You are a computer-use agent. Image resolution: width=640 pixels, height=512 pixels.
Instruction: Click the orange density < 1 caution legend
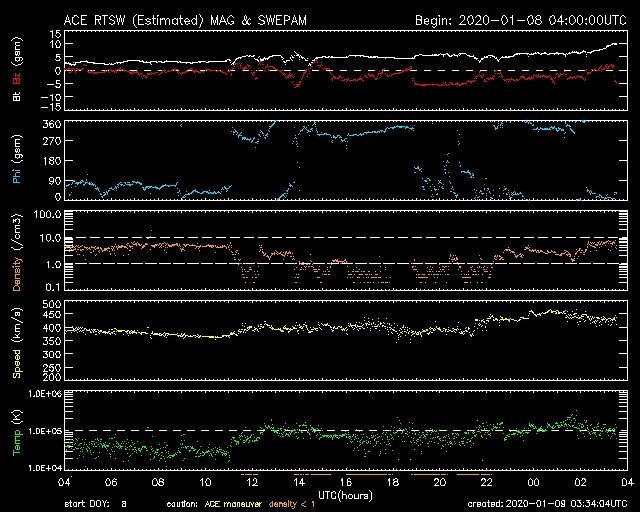click(x=292, y=503)
